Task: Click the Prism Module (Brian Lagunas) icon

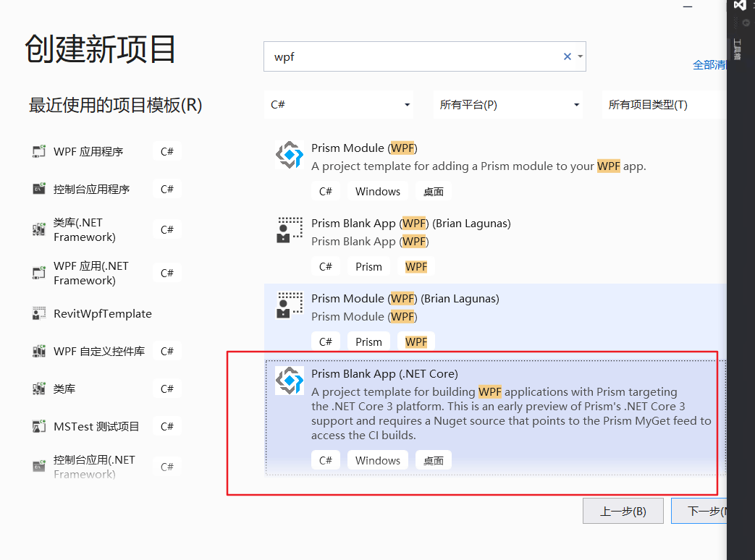Action: click(x=290, y=305)
